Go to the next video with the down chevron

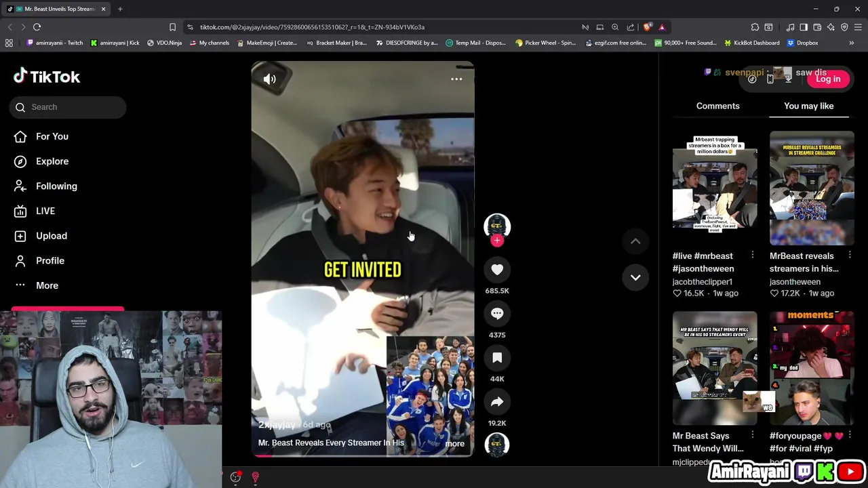(x=635, y=277)
